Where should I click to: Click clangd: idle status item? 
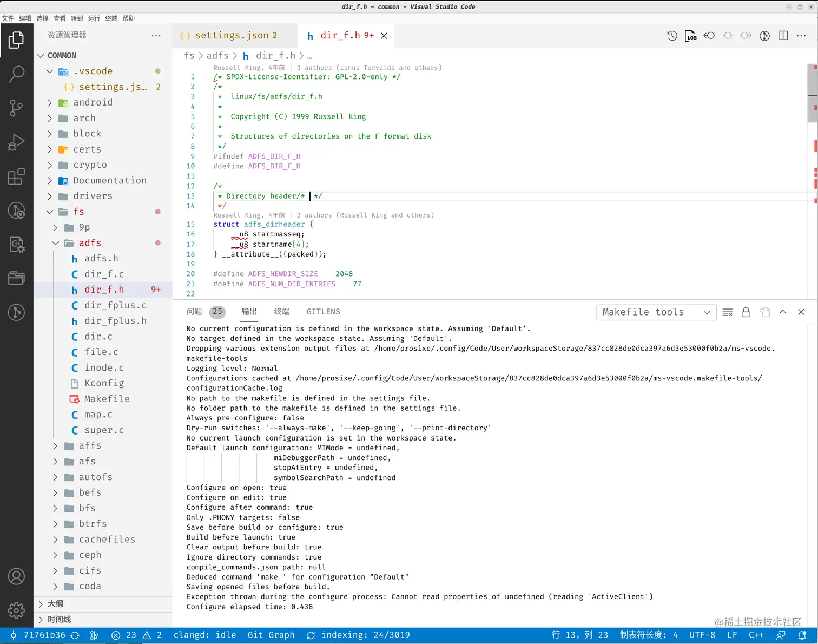point(205,635)
